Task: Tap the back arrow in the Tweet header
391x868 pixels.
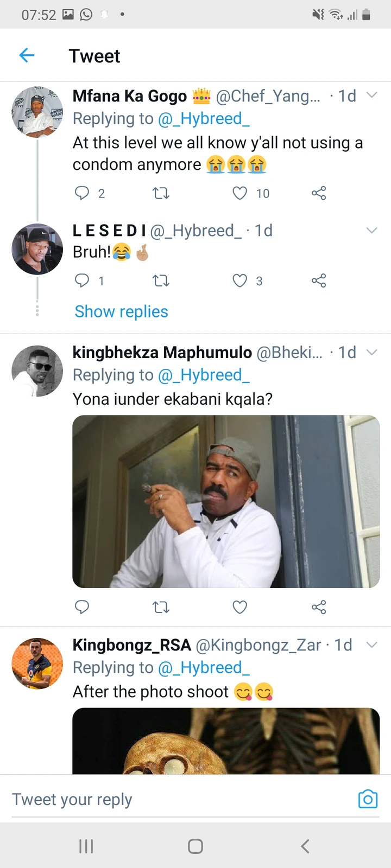Action: (x=27, y=55)
